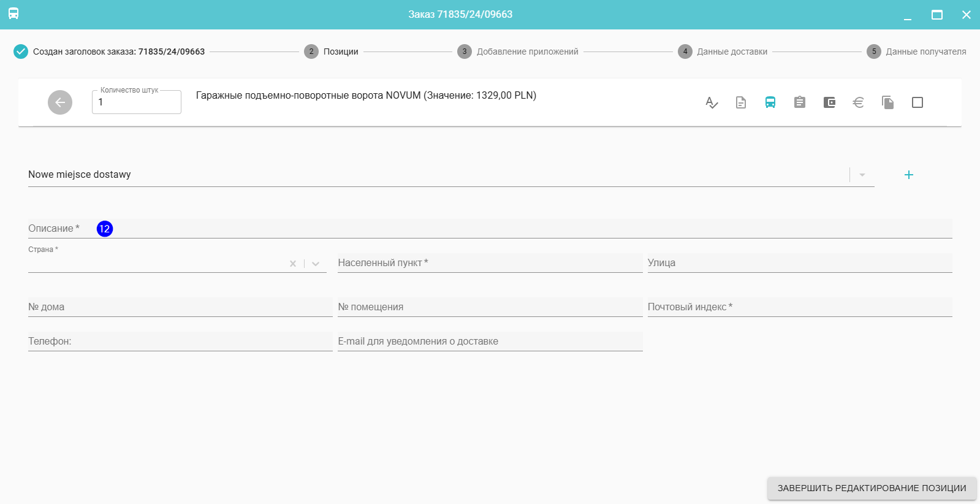Click the back arrow round button
The height and width of the screenshot is (504, 980).
tap(60, 102)
